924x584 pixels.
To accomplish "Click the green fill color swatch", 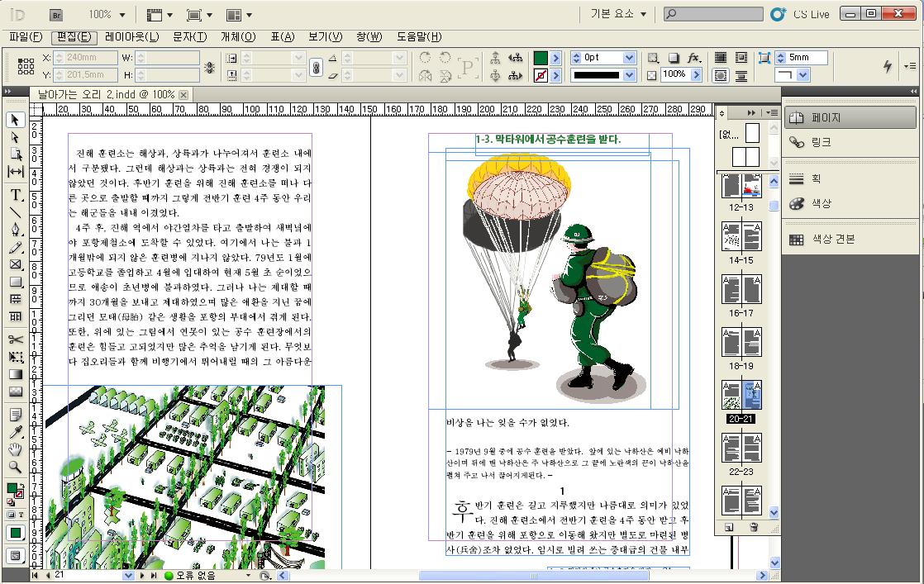I will pyautogui.click(x=540, y=58).
